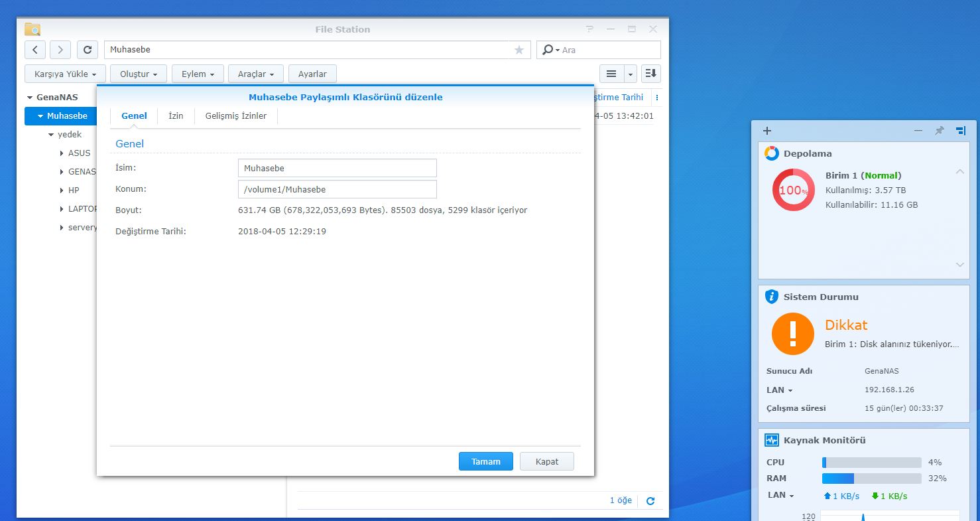Open the Oluştur dropdown menu
980x521 pixels.
coord(138,74)
